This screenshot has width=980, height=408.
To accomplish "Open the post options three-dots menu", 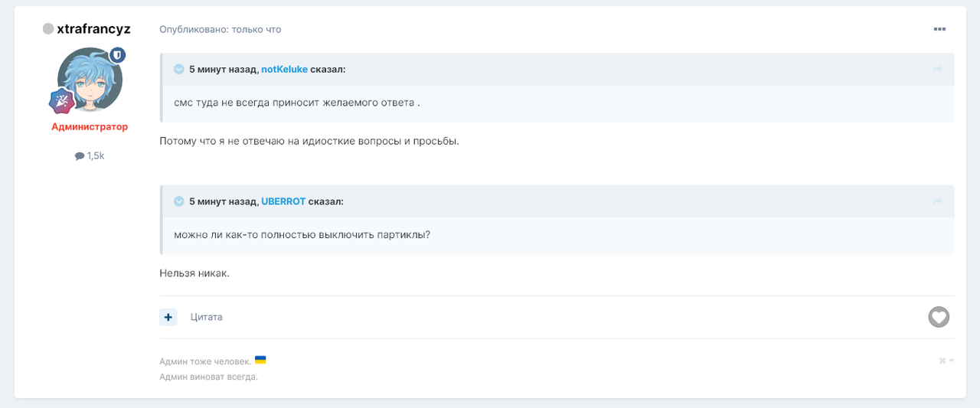I will click(x=939, y=29).
